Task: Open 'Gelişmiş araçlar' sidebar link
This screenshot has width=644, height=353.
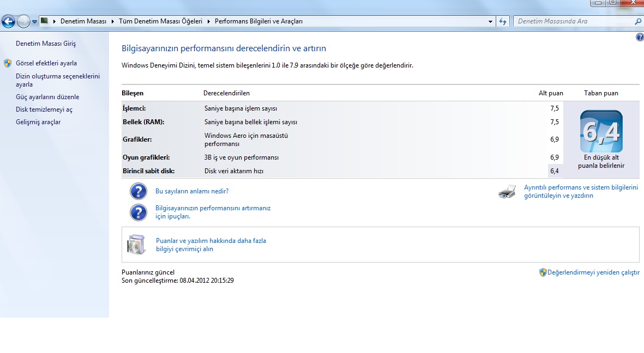Action: (x=38, y=122)
